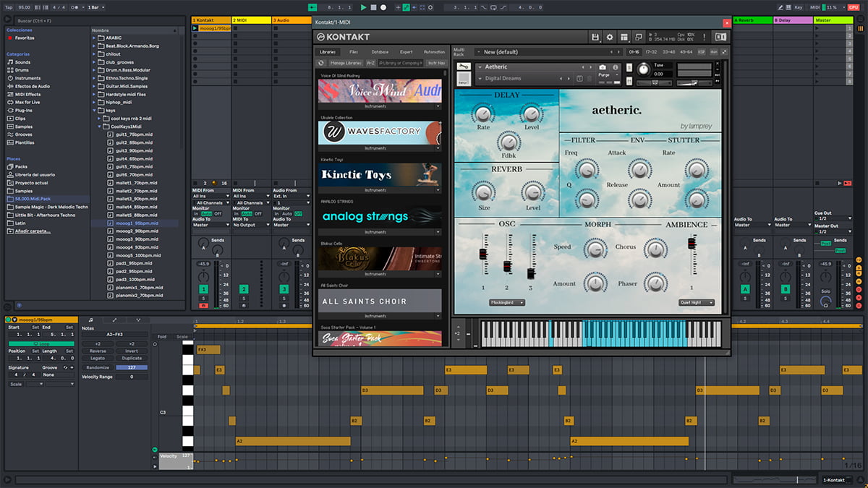Viewport: 868px width, 488px height.
Task: Click the Duplicate notes button
Action: [132, 358]
